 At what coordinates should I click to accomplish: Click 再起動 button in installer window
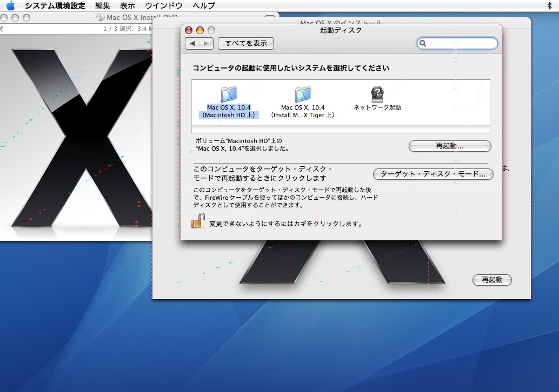[492, 280]
